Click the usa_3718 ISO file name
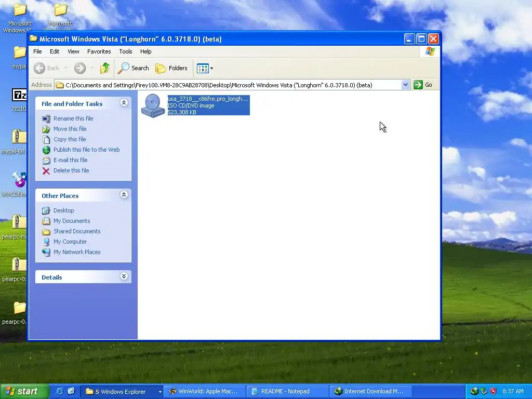 tap(208, 99)
